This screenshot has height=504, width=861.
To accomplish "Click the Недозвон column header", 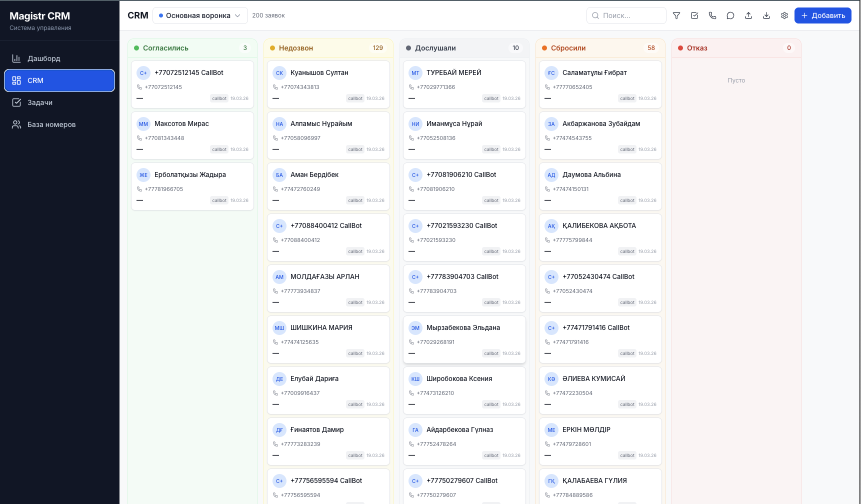I will point(328,48).
